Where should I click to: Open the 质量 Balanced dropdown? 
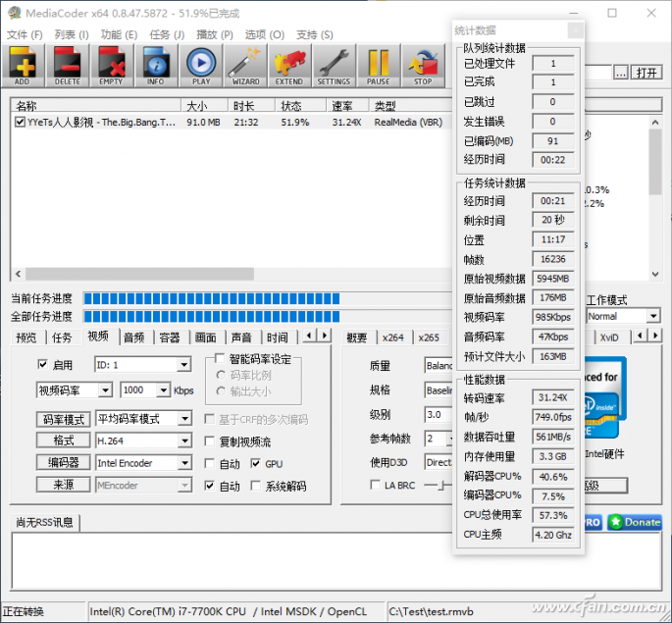point(439,366)
